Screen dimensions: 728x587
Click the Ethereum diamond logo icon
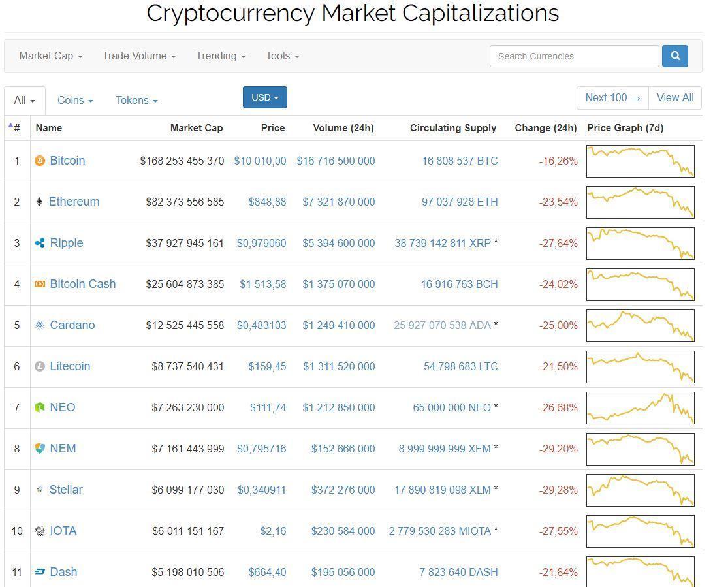tap(39, 202)
